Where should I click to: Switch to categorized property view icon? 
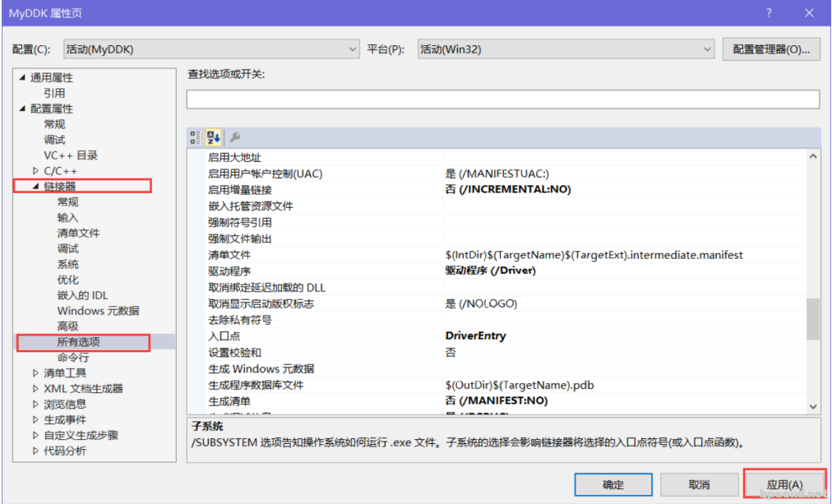(196, 137)
